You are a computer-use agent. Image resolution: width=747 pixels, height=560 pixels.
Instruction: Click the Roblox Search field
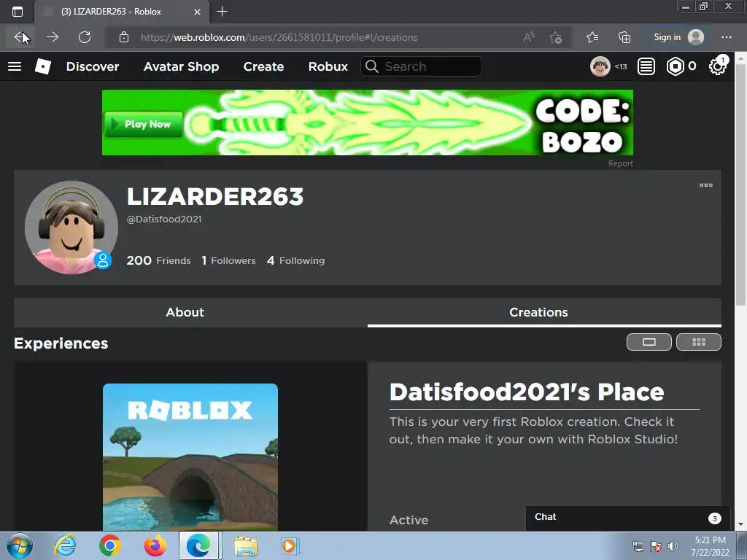coord(421,66)
